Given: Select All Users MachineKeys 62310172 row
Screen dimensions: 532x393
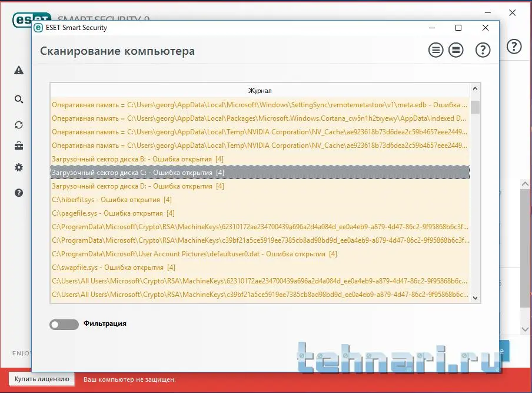Looking at the screenshot, I should pos(260,281).
